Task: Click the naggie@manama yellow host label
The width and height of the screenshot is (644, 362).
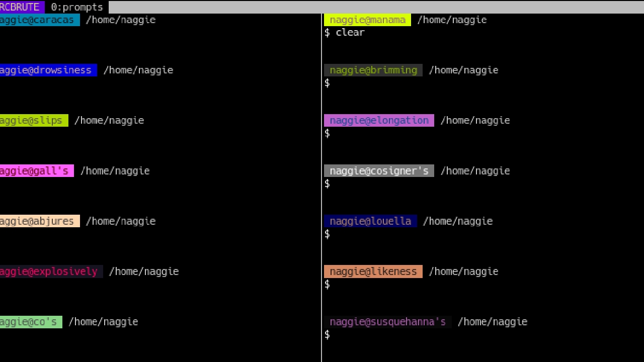Action: pos(367,20)
